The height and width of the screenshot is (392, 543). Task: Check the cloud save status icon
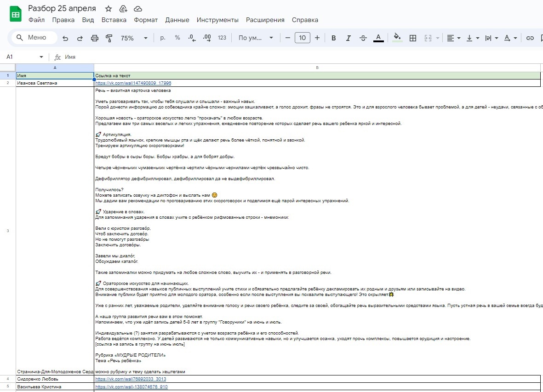[x=137, y=9]
